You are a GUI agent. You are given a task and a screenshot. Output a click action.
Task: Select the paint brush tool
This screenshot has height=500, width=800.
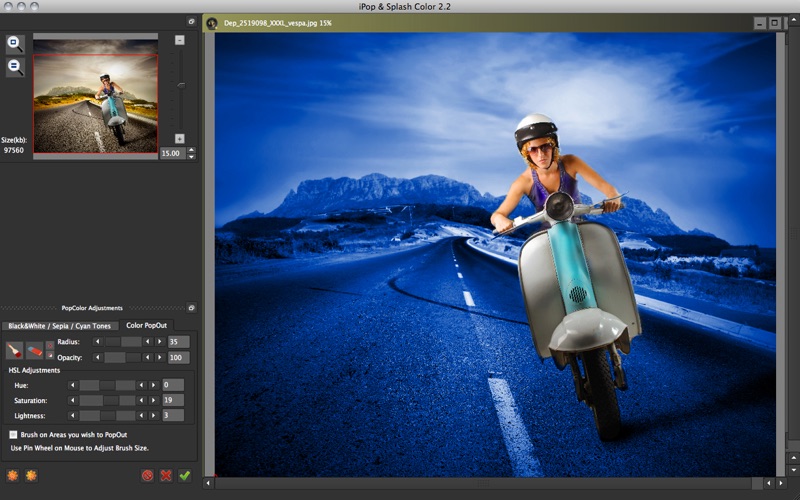coord(14,350)
